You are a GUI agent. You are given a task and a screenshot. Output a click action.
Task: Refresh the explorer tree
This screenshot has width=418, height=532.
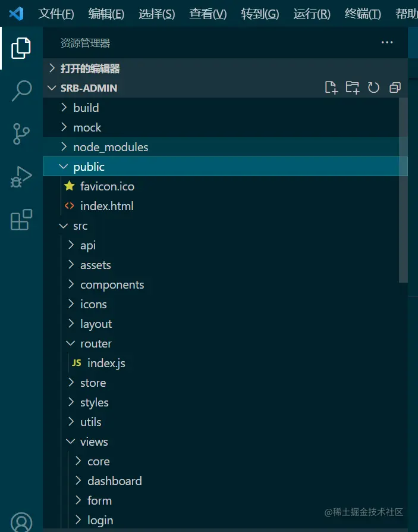373,87
